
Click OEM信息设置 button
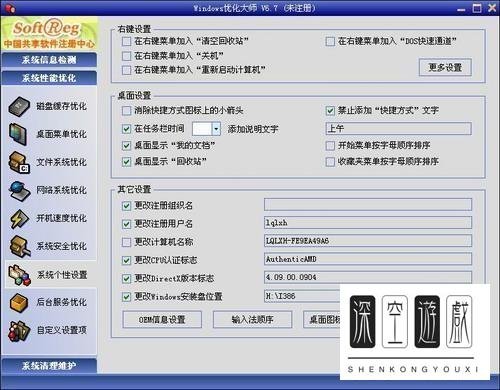162,320
